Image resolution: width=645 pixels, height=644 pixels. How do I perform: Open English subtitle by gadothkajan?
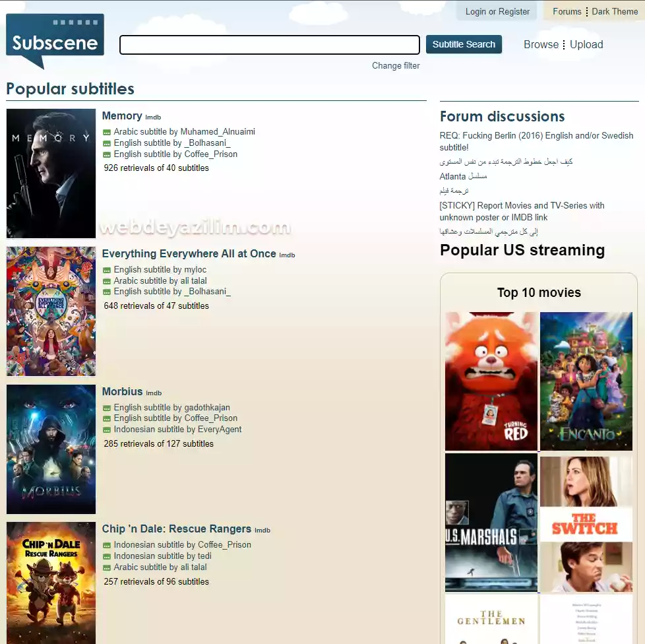[171, 407]
